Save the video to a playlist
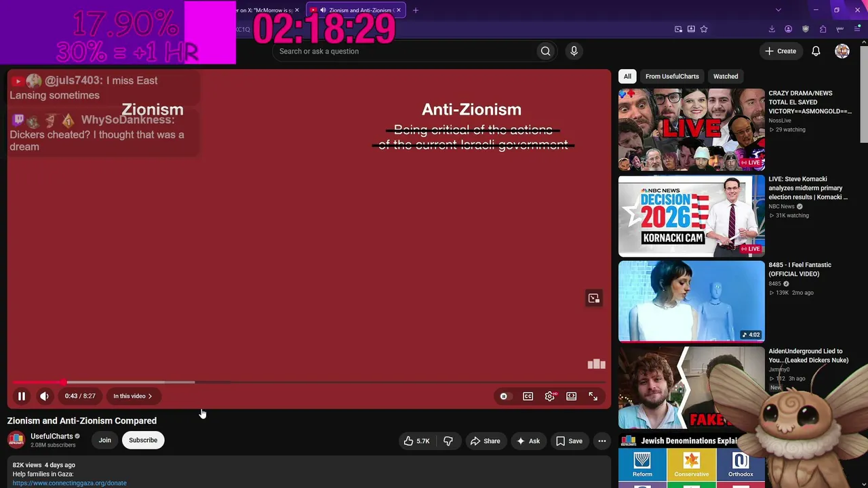The image size is (868, 488). point(569,441)
